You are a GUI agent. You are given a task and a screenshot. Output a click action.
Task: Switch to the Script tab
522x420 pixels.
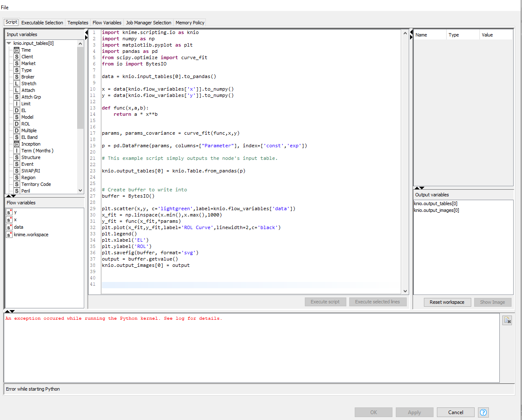point(11,22)
